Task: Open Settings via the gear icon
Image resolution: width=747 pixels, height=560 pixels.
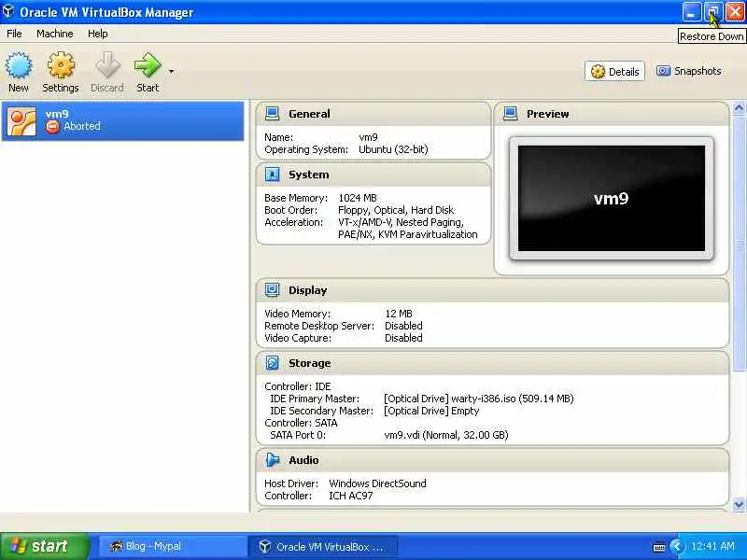Action: [61, 65]
